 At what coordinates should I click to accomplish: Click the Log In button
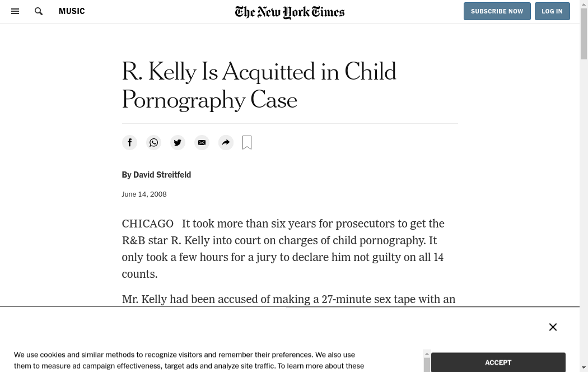pyautogui.click(x=552, y=11)
